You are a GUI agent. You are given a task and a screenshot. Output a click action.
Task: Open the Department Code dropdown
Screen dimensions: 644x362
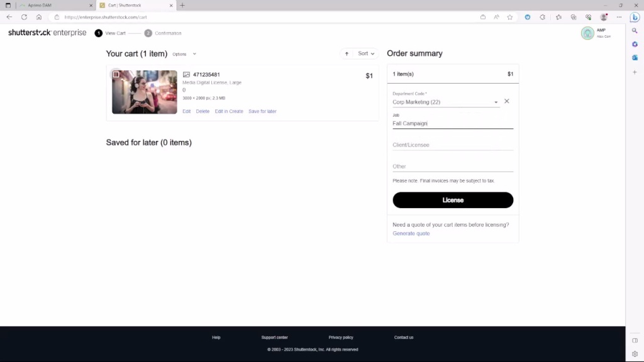[446, 102]
